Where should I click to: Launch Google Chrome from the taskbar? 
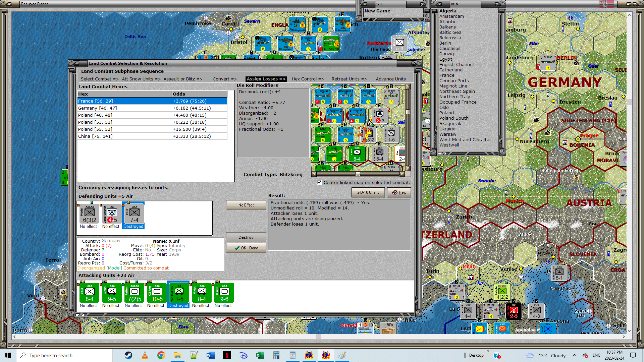(161, 355)
